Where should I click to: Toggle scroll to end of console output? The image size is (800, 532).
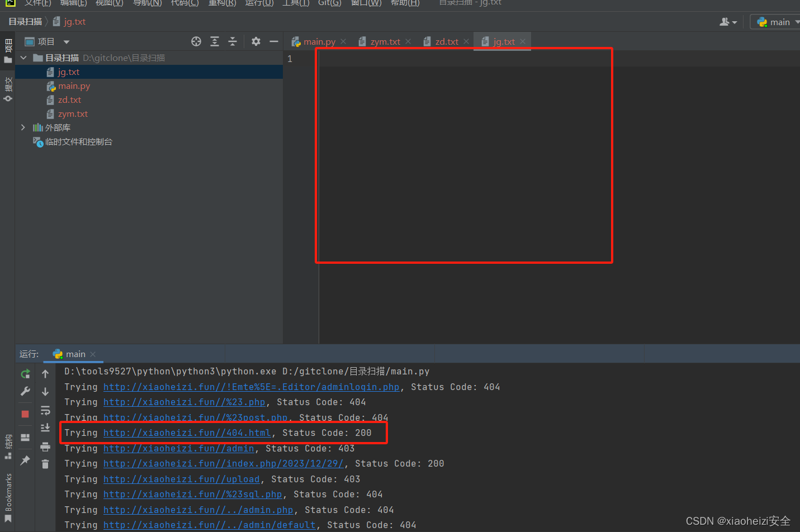tap(45, 428)
